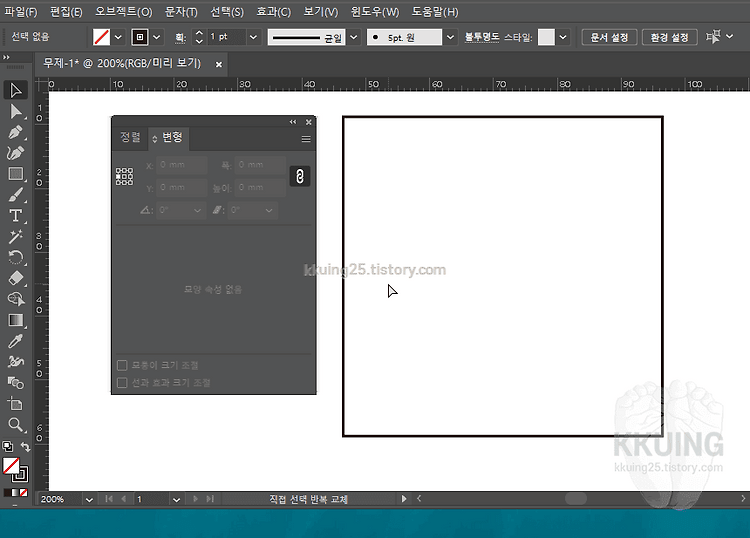Open the stroke weight 1 pt dropdown

pyautogui.click(x=254, y=37)
